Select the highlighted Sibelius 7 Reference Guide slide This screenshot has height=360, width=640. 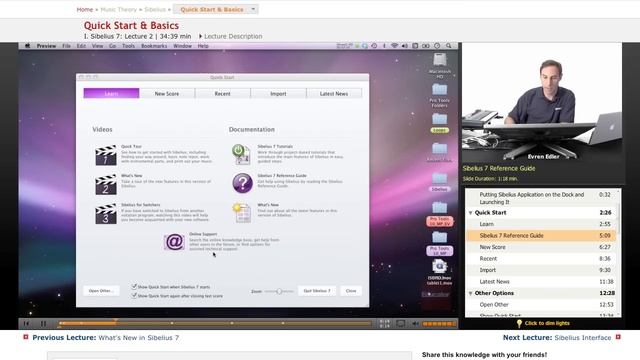coord(541,236)
